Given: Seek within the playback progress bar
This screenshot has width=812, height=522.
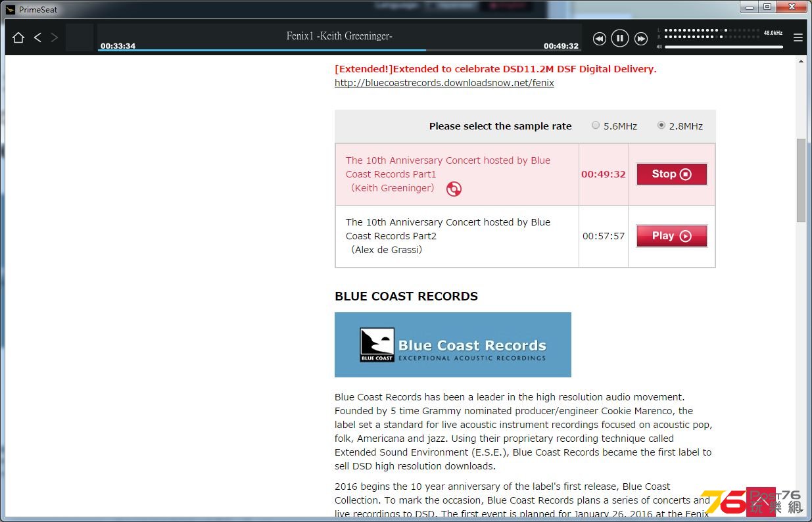Looking at the screenshot, I should point(339,50).
